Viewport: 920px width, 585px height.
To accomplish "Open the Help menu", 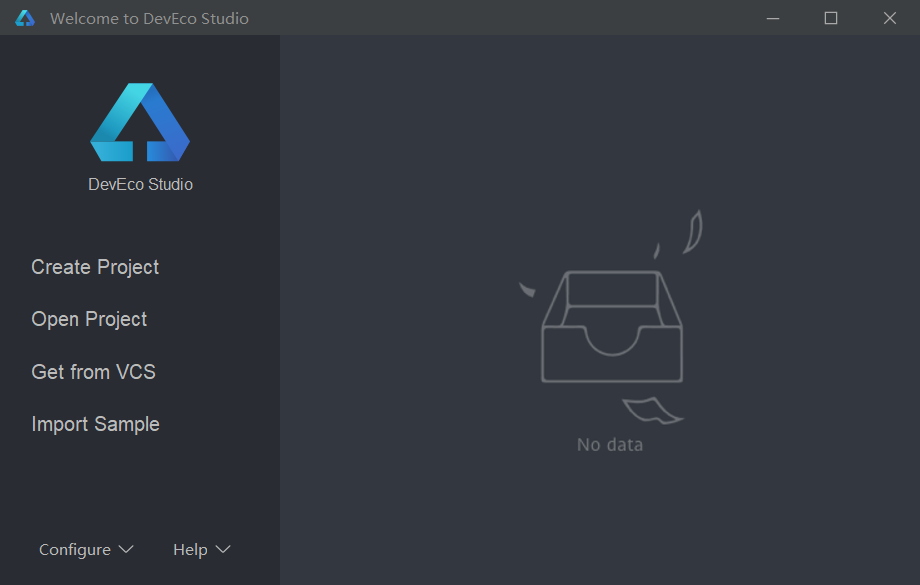I will click(190, 550).
